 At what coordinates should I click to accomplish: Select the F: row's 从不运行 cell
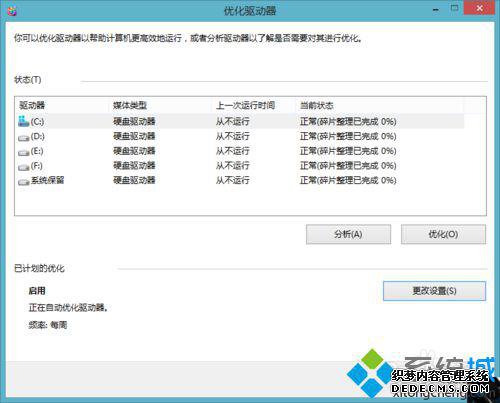pyautogui.click(x=232, y=166)
